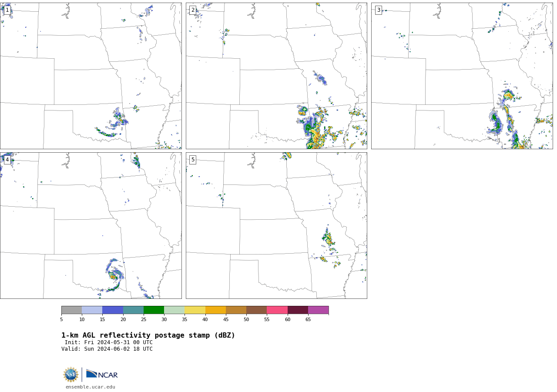Click the panel number label 2
The height and width of the screenshot is (392, 557).
[193, 10]
